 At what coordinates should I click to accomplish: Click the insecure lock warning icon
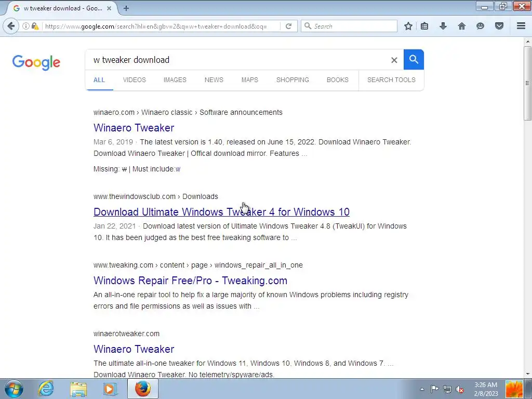coord(35,26)
